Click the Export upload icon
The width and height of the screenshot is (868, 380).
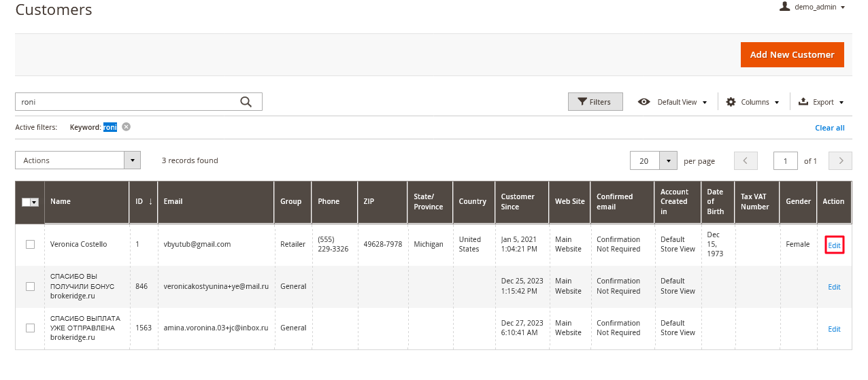pyautogui.click(x=803, y=102)
